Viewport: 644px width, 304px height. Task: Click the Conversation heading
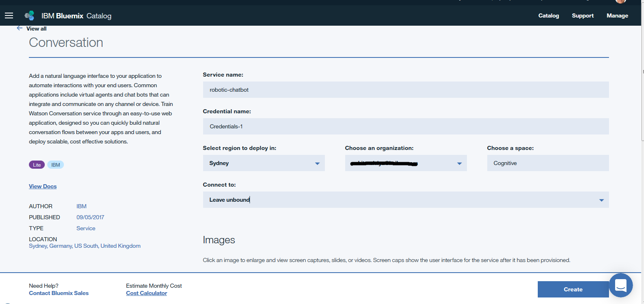(x=66, y=42)
